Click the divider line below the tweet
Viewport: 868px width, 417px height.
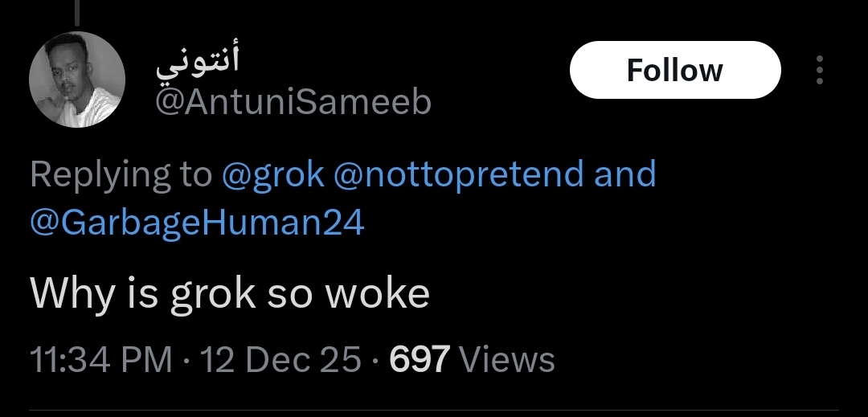(x=434, y=411)
